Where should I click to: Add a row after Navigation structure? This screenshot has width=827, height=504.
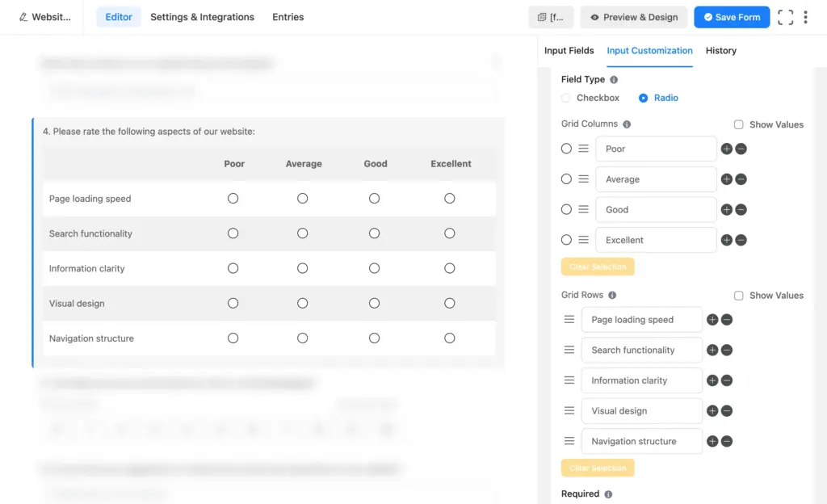pyautogui.click(x=712, y=441)
